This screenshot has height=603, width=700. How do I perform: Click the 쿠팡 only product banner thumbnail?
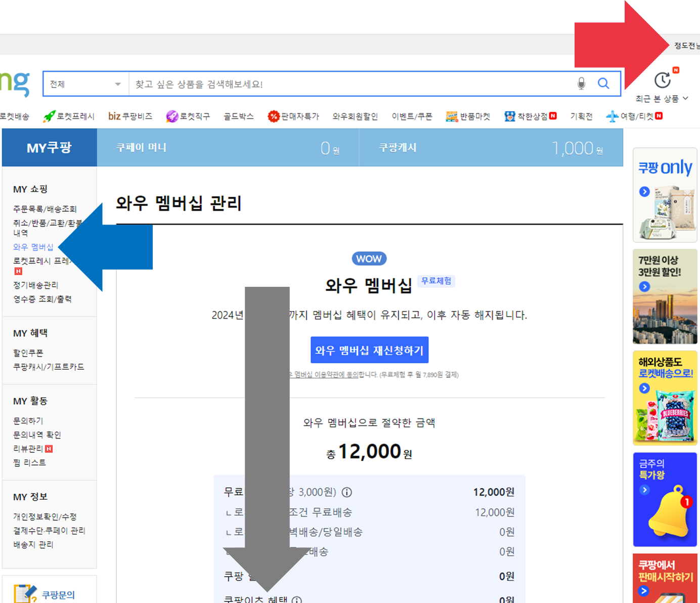tap(665, 195)
